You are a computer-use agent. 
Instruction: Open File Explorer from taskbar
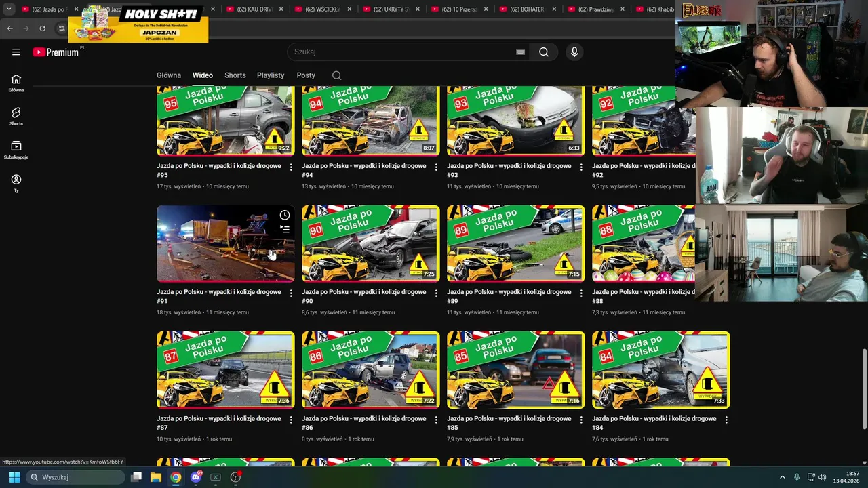156,477
